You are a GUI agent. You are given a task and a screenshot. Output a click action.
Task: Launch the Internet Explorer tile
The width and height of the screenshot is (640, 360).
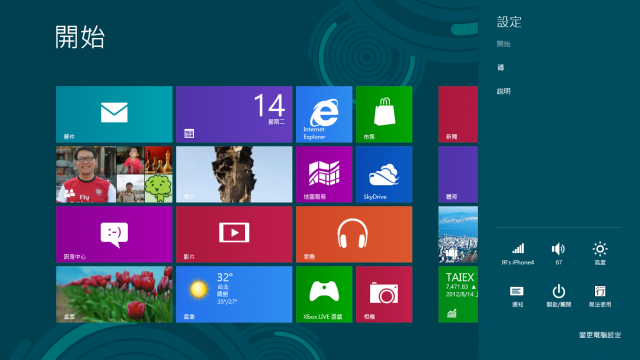(324, 114)
